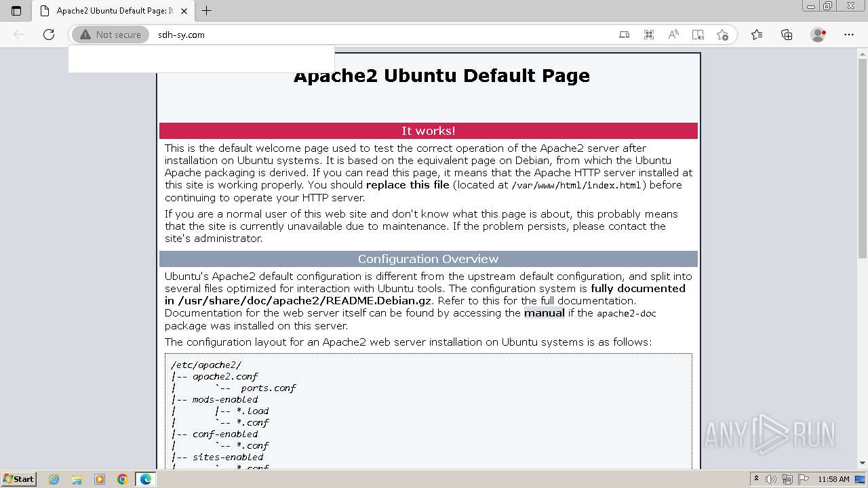This screenshot has height=488, width=868.
Task: Click the /etc/apache2/ root path
Action: click(x=206, y=365)
